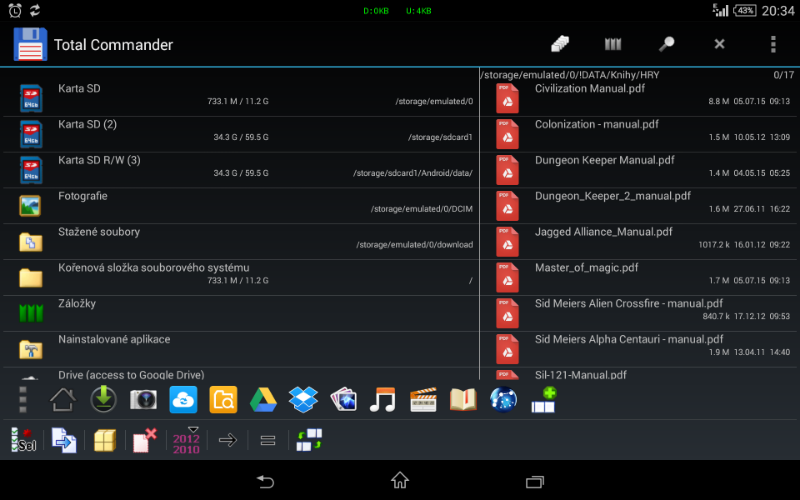Open the video clapperboard icon
800x500 pixels.
pos(423,399)
